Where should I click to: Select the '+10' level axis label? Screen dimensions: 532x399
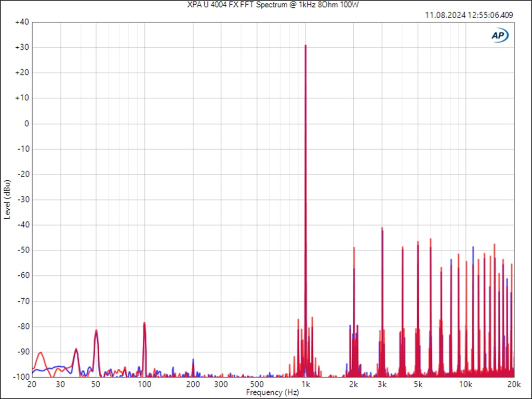click(x=22, y=98)
